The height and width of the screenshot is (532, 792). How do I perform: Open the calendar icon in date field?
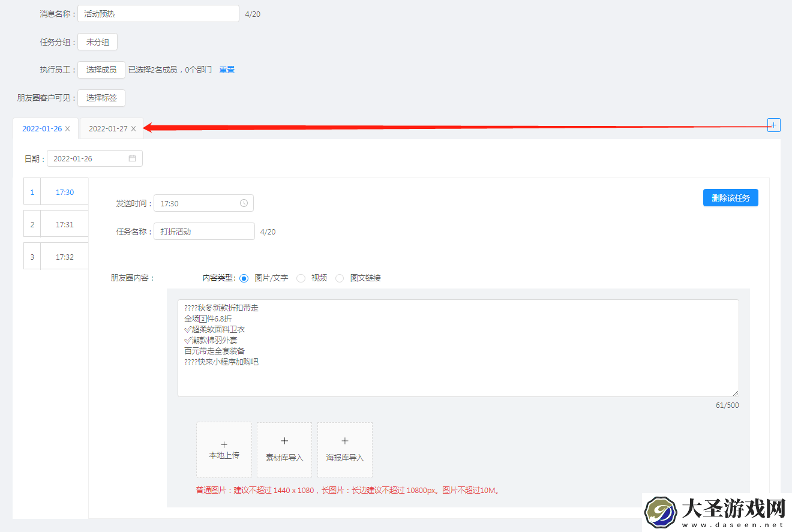point(132,158)
